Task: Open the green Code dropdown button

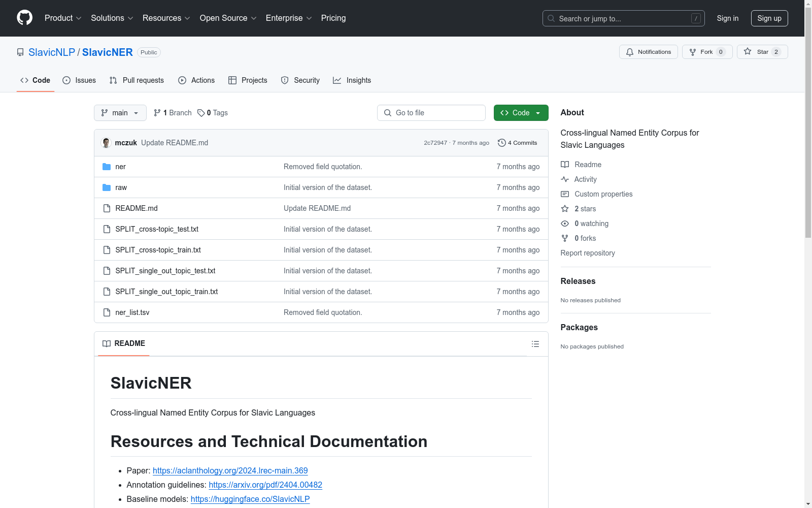Action: [521, 113]
